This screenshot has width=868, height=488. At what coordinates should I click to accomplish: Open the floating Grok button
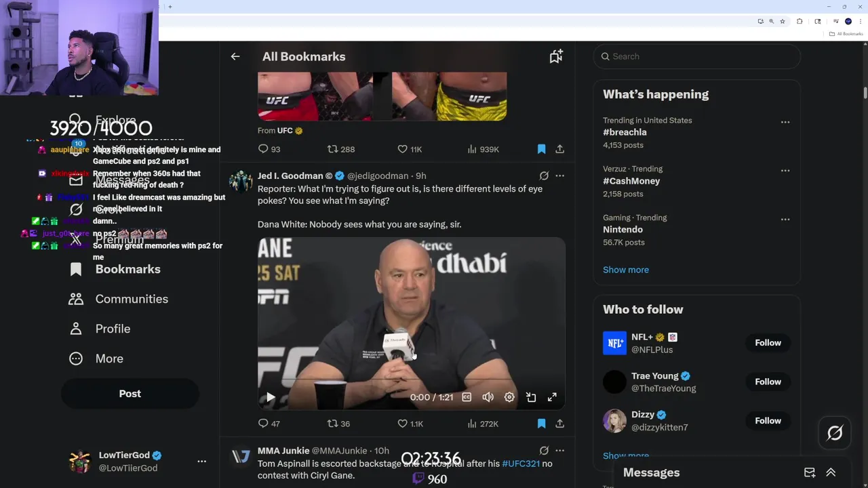tap(835, 432)
